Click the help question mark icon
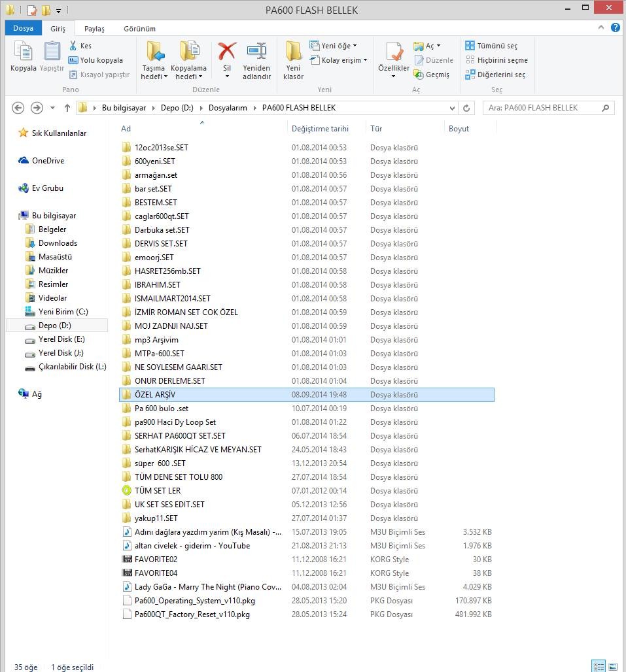626x672 pixels. tap(615, 28)
